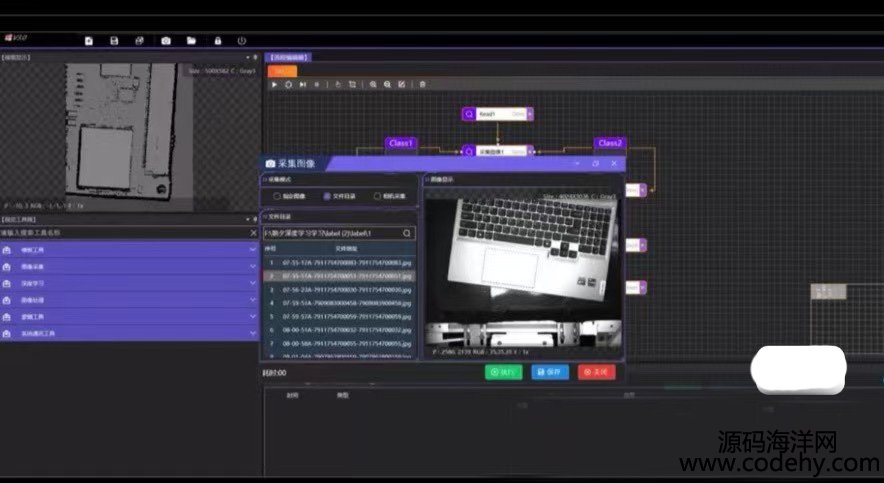Viewport: 884px width, 483px height.
Task: Zoom in with the plus magnifier icon
Action: pos(373,85)
